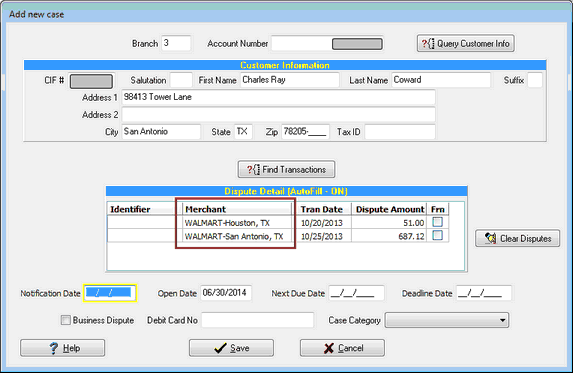573x373 pixels.
Task: Click the CIF # field
Action: coord(91,81)
